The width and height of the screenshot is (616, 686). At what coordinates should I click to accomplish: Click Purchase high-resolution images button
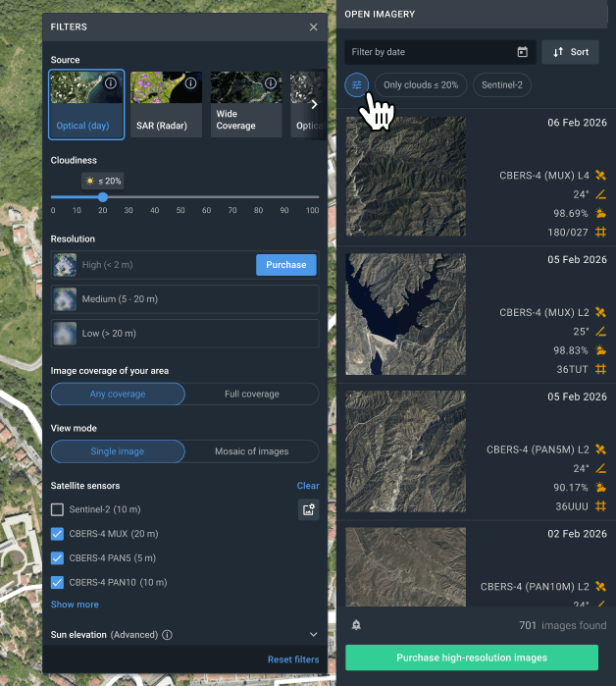[472, 658]
